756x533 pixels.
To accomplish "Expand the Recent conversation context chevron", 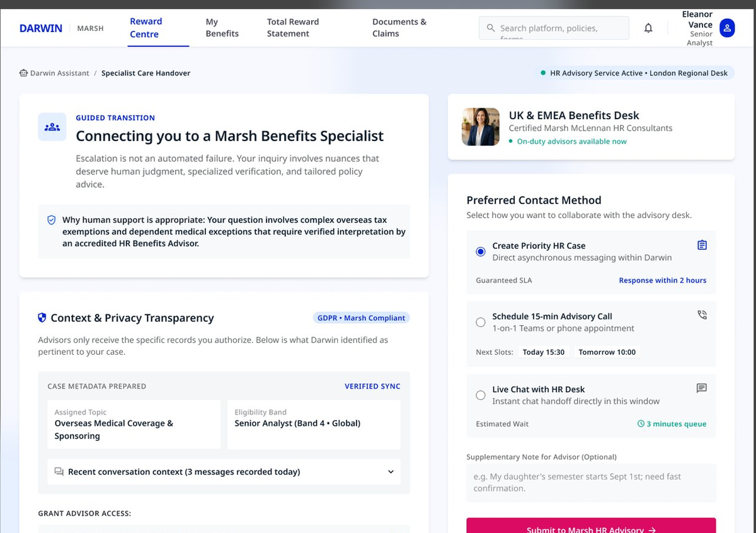I will coord(391,472).
